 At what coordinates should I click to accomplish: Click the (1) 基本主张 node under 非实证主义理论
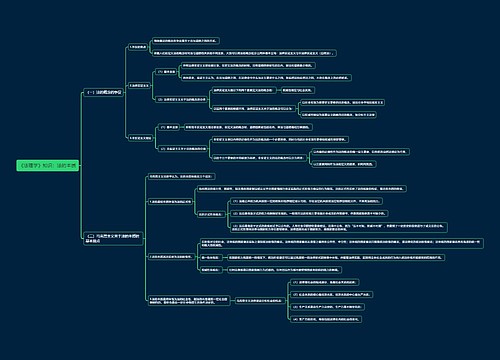tap(169, 127)
